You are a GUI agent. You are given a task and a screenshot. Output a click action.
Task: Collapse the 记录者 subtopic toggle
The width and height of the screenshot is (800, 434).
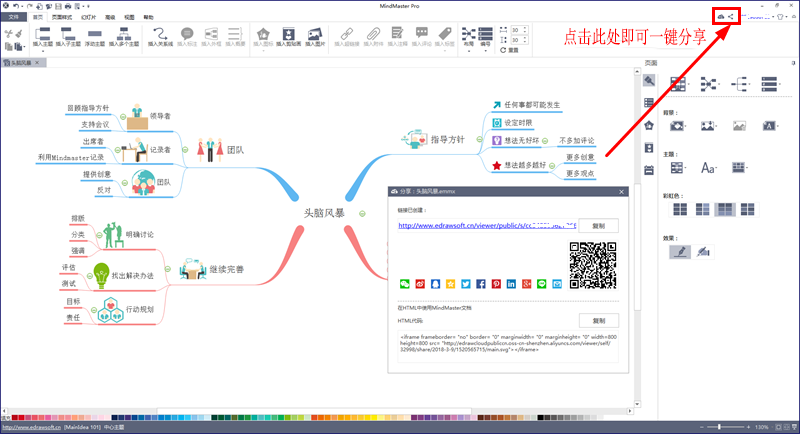pyautogui.click(x=117, y=150)
